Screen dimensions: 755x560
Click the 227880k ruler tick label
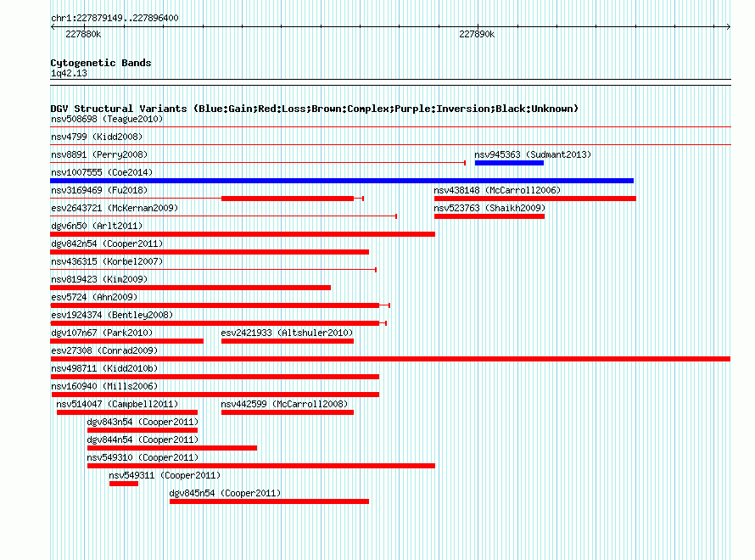tap(83, 34)
